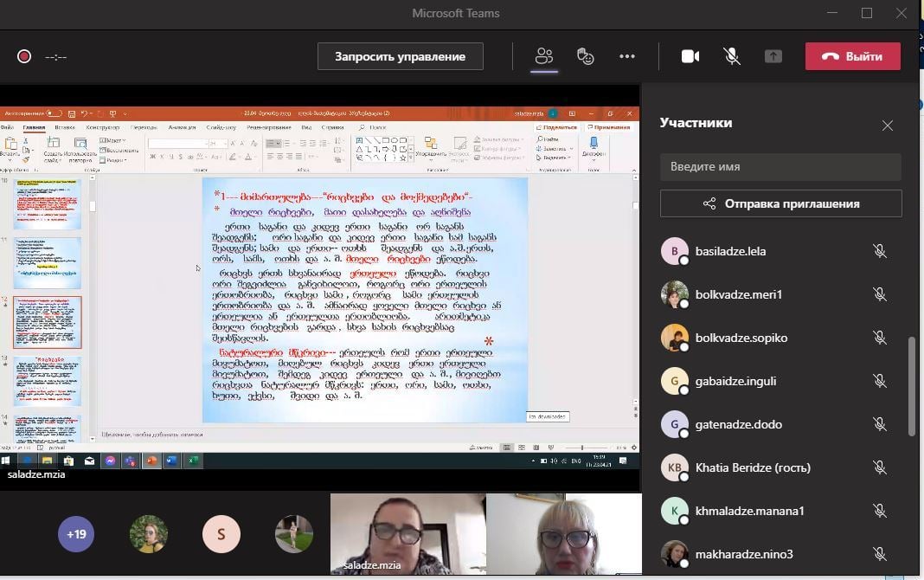Open the Файл tab in PowerPoint
Screen dimensions: 924x580
pyautogui.click(x=7, y=127)
